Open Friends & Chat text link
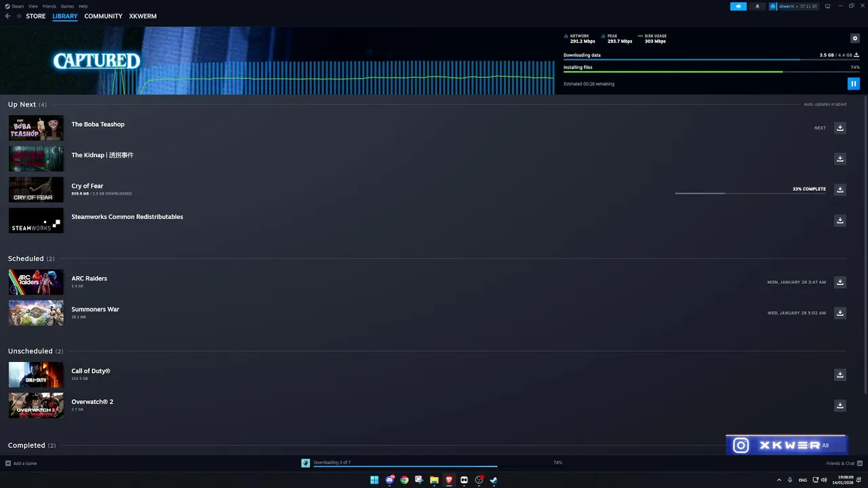The image size is (868, 488). click(x=840, y=464)
